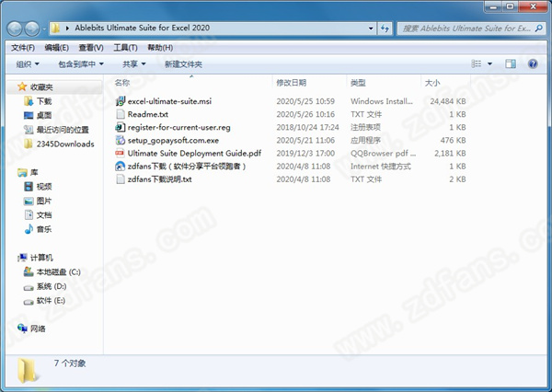Open 最近访问的位置 in favorites

56,130
